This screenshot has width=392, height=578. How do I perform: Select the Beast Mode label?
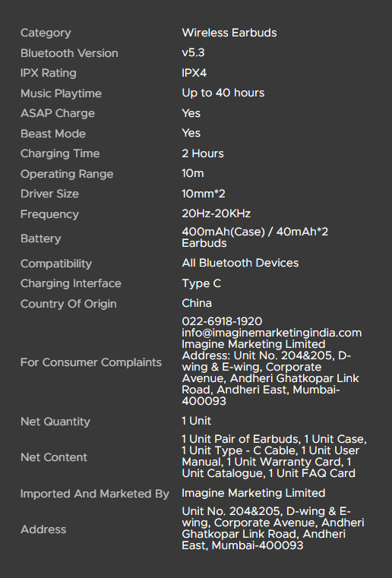[x=53, y=134]
